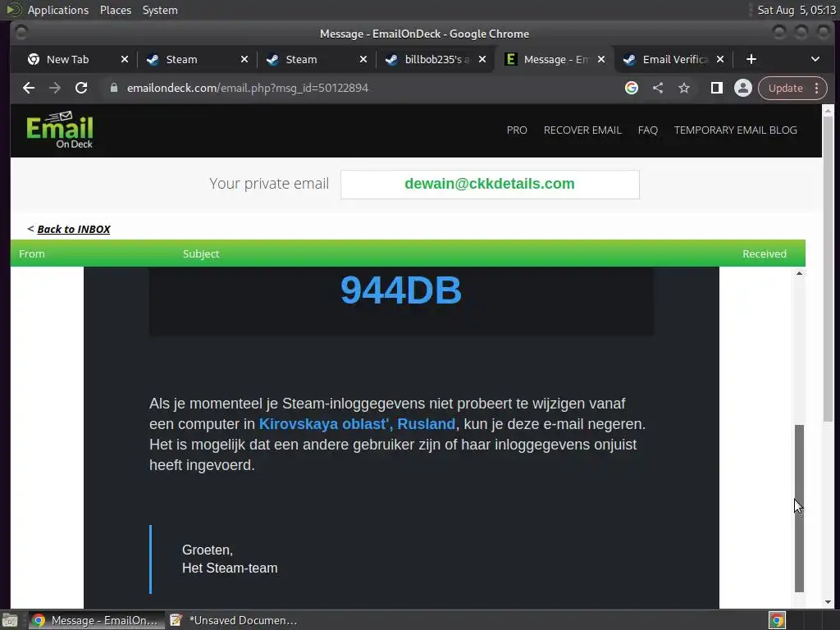Click the Subject column header
This screenshot has width=840, height=630.
(x=201, y=254)
